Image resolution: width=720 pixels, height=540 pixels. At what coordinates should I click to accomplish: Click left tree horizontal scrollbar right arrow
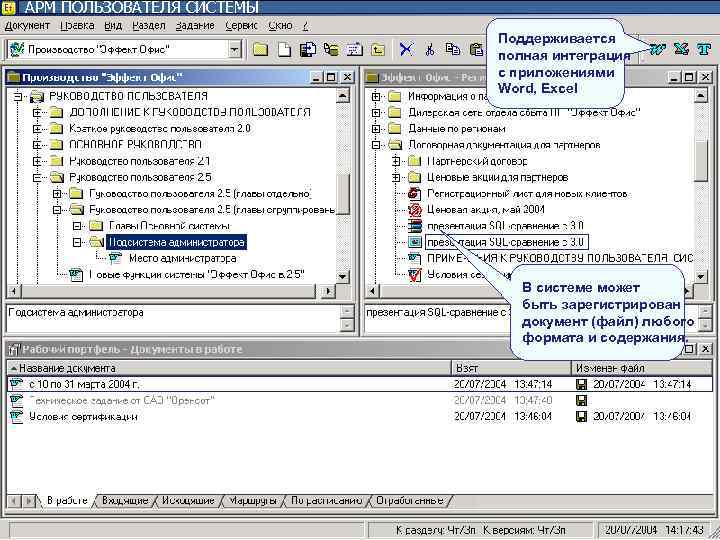[x=328, y=291]
